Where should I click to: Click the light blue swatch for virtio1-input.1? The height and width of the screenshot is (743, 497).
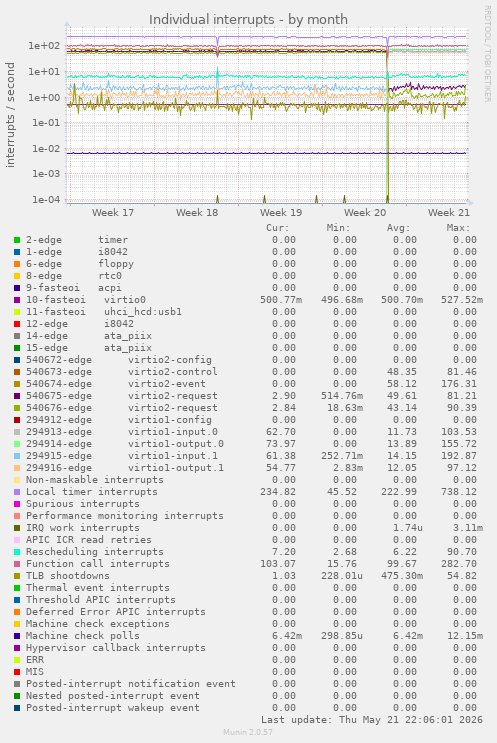[x=17, y=456]
